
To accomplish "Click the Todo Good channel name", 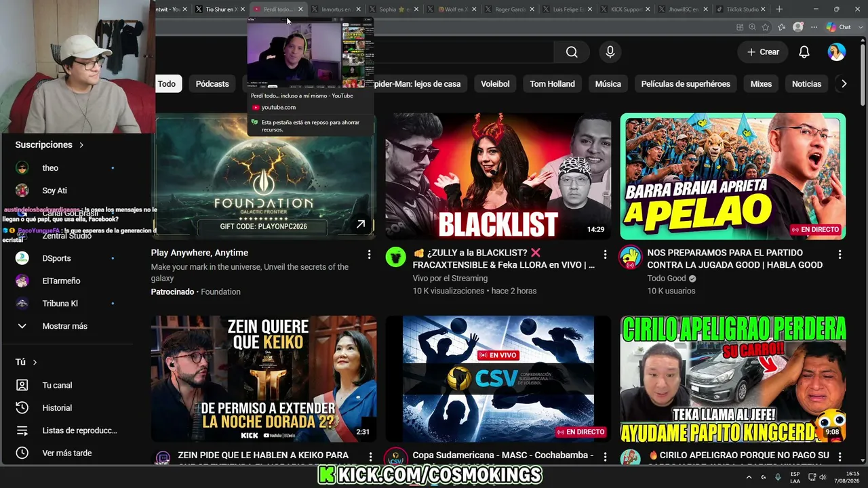I will pyautogui.click(x=667, y=279).
